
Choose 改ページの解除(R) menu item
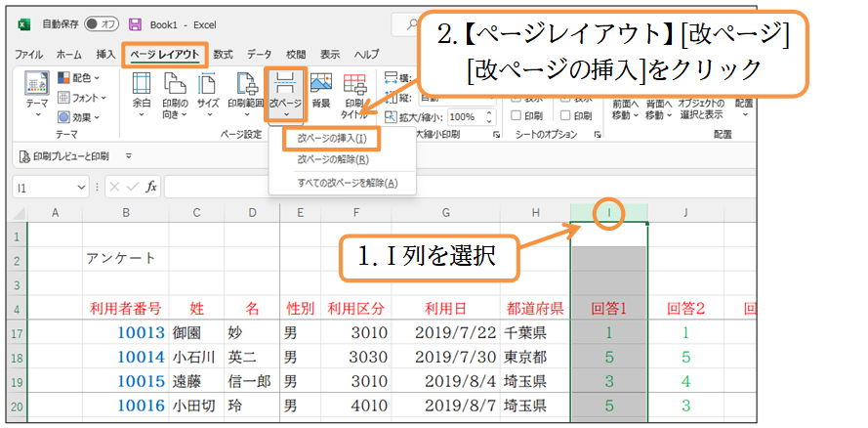[x=333, y=160]
